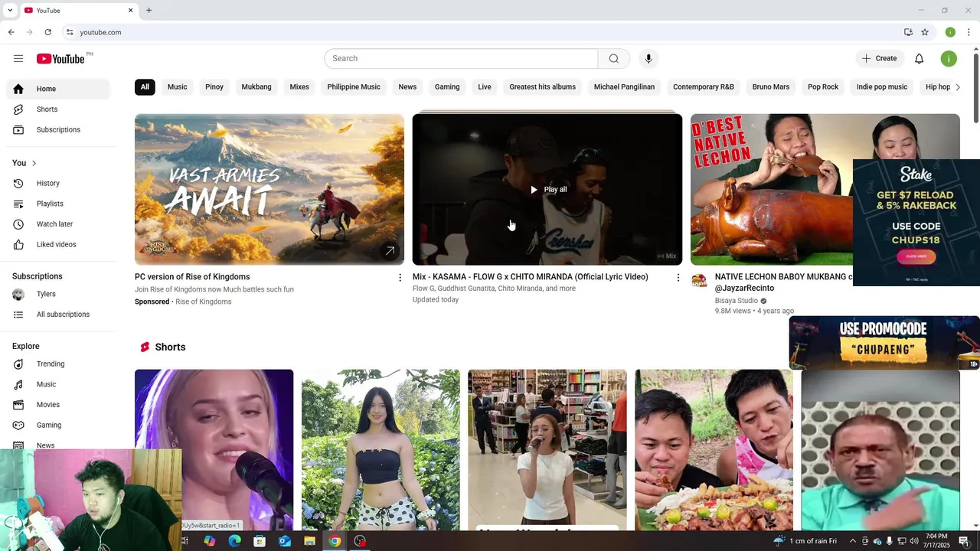This screenshot has height=551, width=980.
Task: Select the Music filter chip
Action: pyautogui.click(x=177, y=87)
